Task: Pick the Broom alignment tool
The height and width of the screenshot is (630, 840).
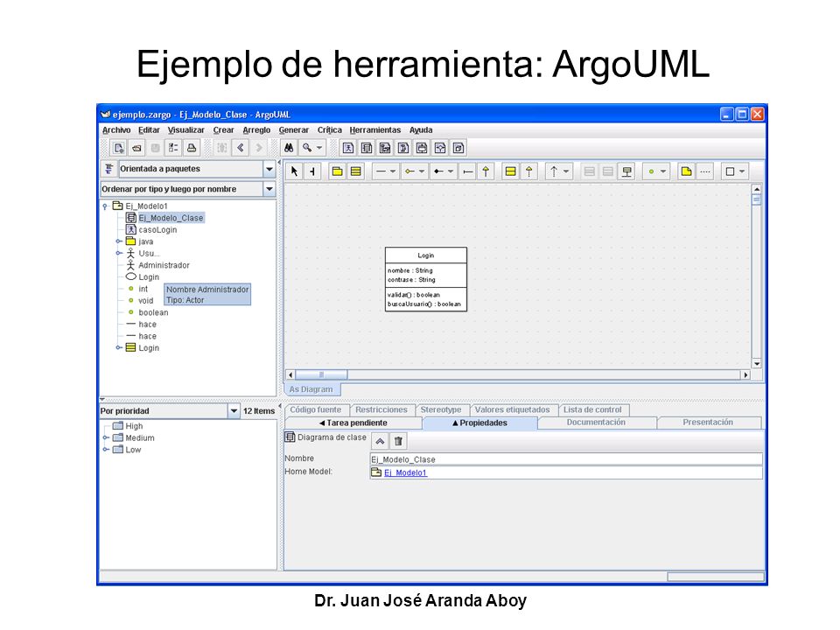Action: (x=312, y=171)
